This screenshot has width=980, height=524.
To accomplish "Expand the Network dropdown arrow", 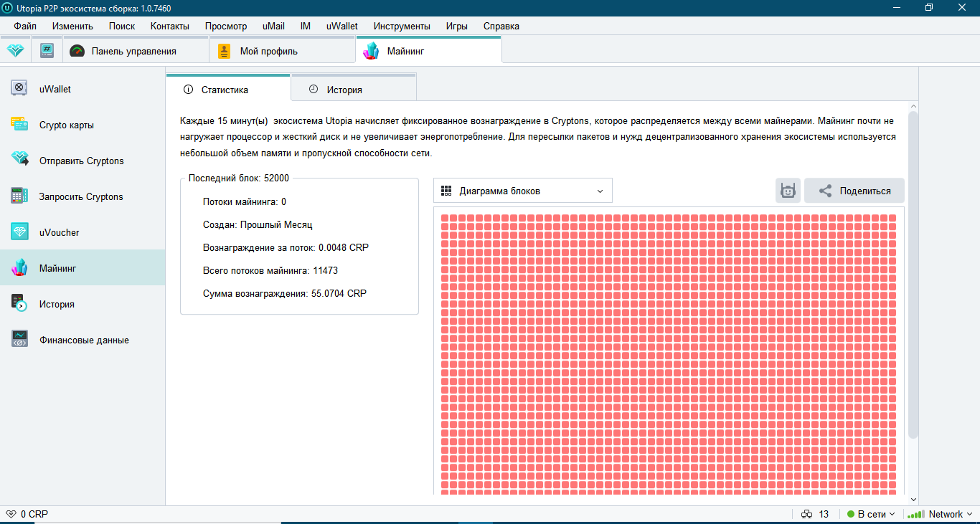I will [x=969, y=514].
